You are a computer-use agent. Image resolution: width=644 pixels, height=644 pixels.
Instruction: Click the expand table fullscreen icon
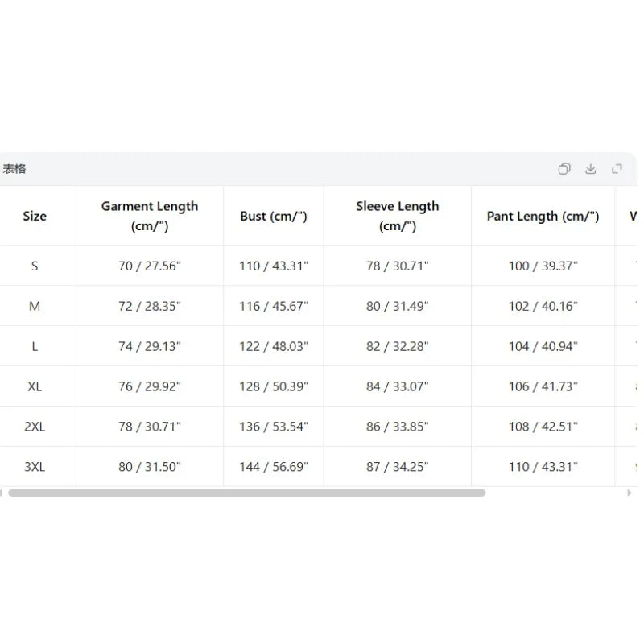(x=617, y=169)
